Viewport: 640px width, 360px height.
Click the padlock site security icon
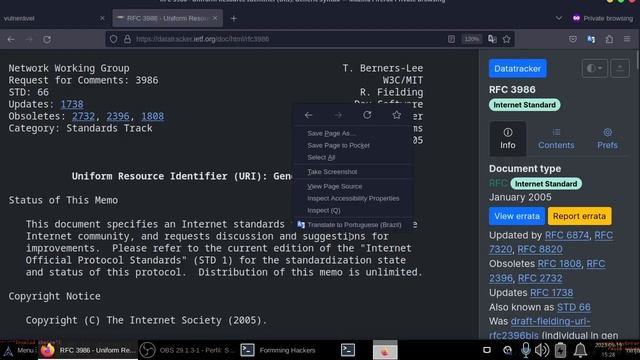(x=127, y=39)
